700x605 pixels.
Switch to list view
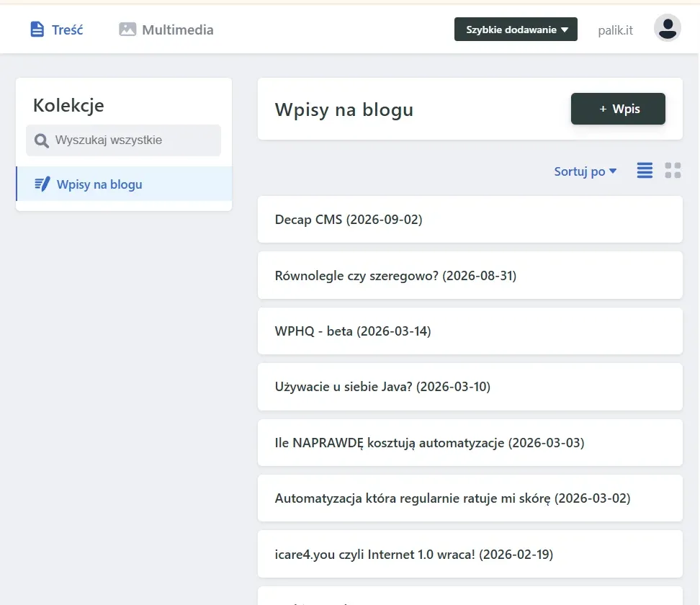645,171
